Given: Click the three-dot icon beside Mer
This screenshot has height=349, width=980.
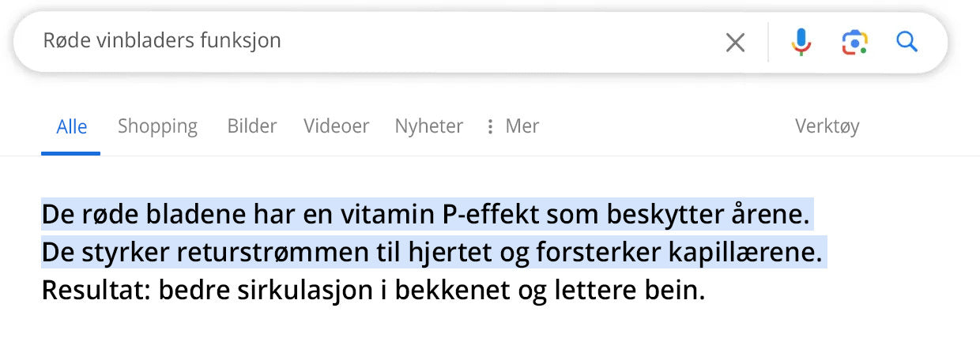Looking at the screenshot, I should [x=490, y=126].
